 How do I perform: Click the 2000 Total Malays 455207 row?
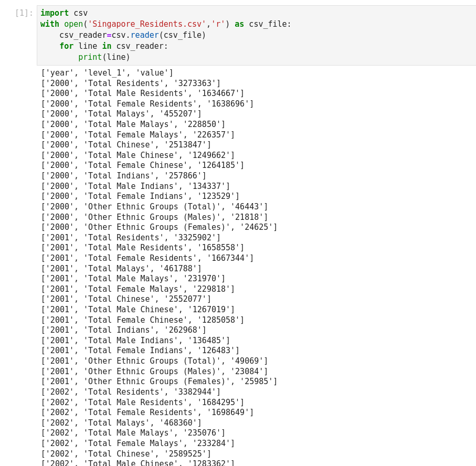point(121,114)
